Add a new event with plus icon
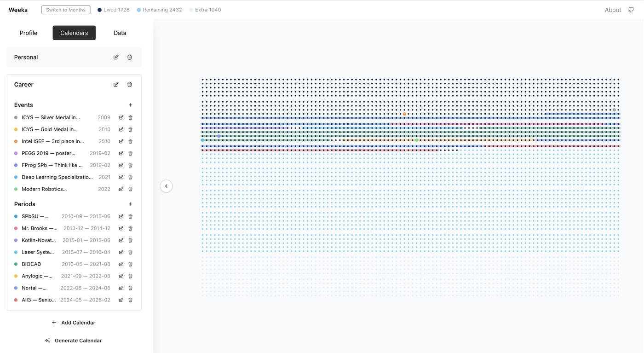This screenshot has height=353, width=644. (130, 105)
